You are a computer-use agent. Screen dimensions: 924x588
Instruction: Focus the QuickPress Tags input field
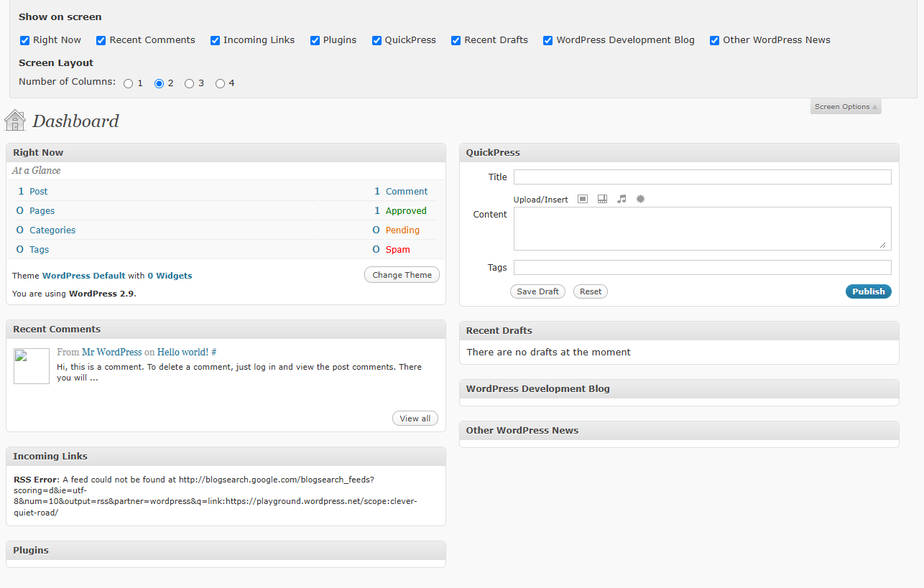[703, 268]
